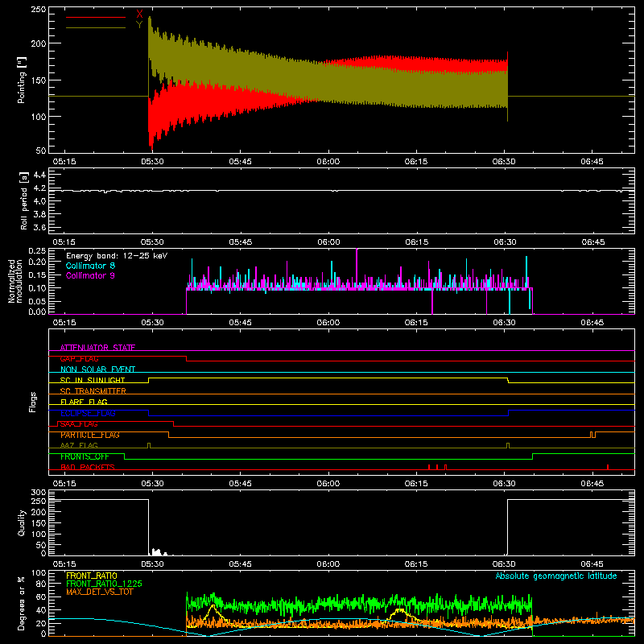Click the GAP_FLAG label
644x644 pixels.
(79, 358)
